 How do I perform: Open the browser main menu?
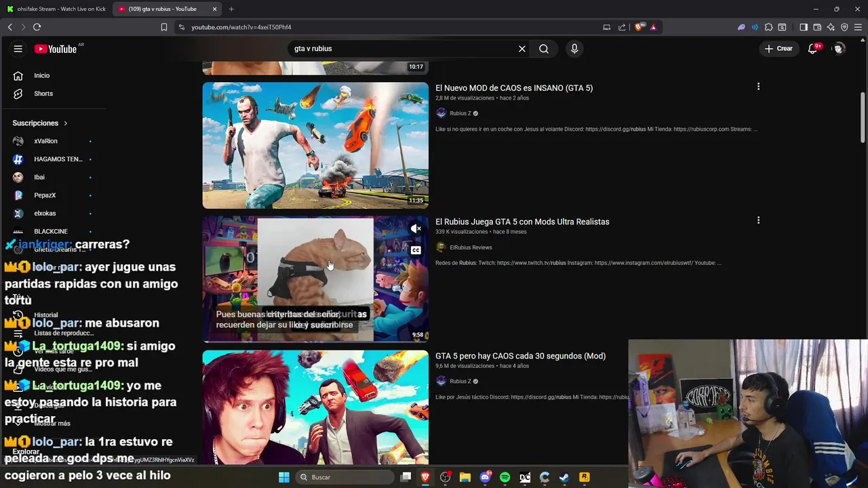pyautogui.click(x=858, y=27)
